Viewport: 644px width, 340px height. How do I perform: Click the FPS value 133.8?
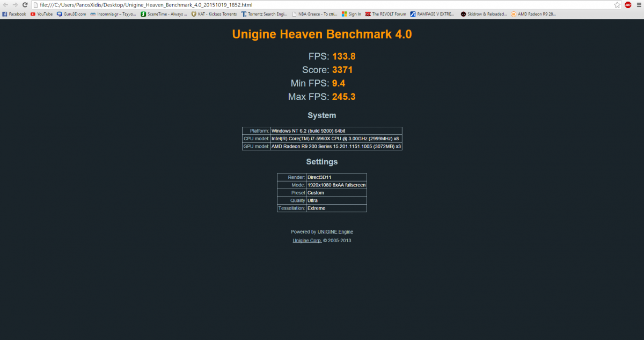[x=344, y=56]
